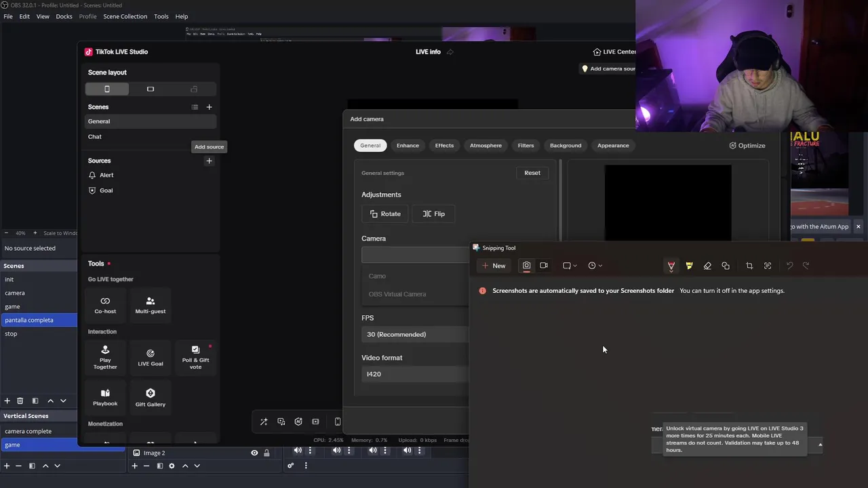Screen dimensions: 868x488
Task: Flip the camera image
Action: (434, 213)
